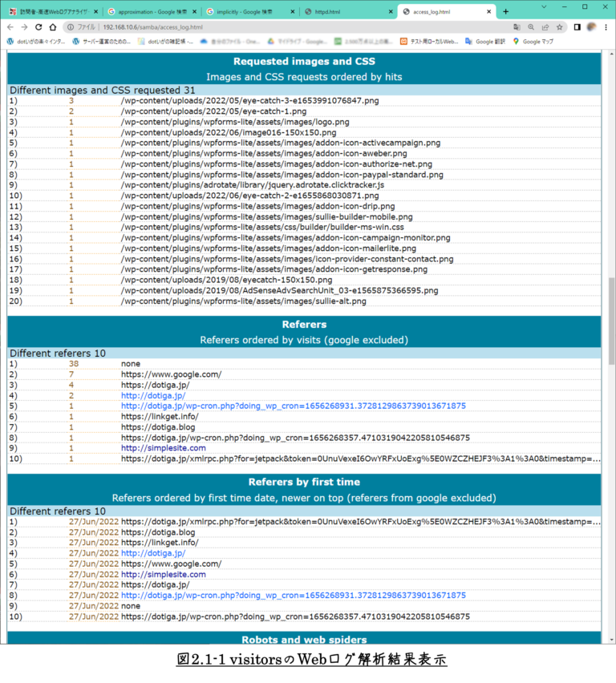Image resolution: width=616 pixels, height=683 pixels.
Task: Open Google 翻訳 bookmark
Action: [489, 41]
